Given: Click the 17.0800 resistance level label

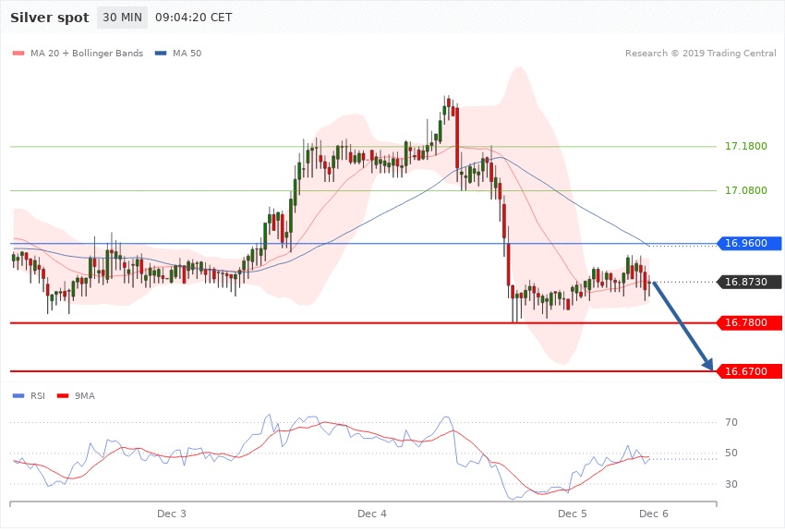Looking at the screenshot, I should click(746, 191).
